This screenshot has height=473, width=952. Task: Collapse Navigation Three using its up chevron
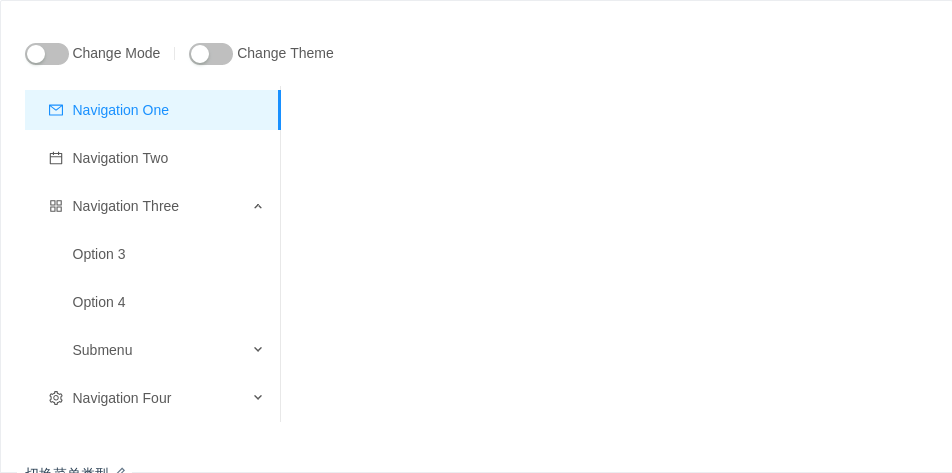pyautogui.click(x=258, y=206)
